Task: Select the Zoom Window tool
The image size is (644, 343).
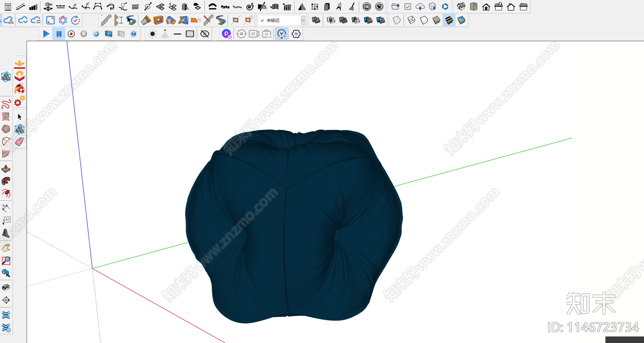Action: [6, 261]
